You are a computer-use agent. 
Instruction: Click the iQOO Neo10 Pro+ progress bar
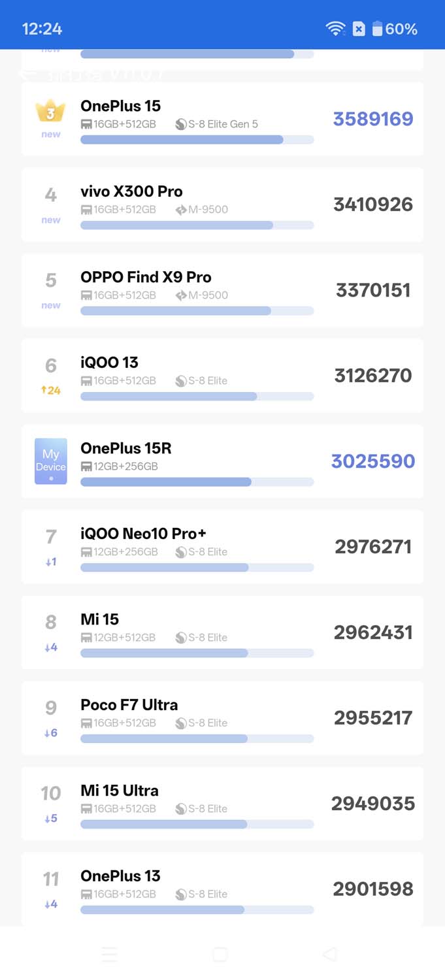[197, 568]
